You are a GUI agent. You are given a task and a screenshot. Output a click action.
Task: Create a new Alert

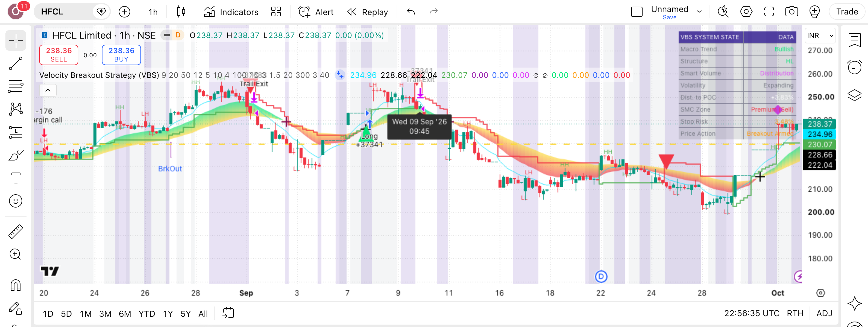(316, 12)
